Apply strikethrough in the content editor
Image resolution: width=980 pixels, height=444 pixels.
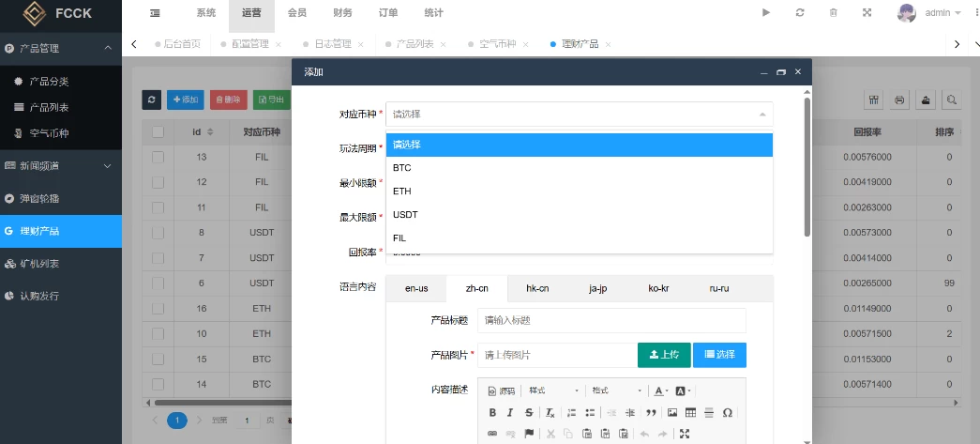coord(529,413)
